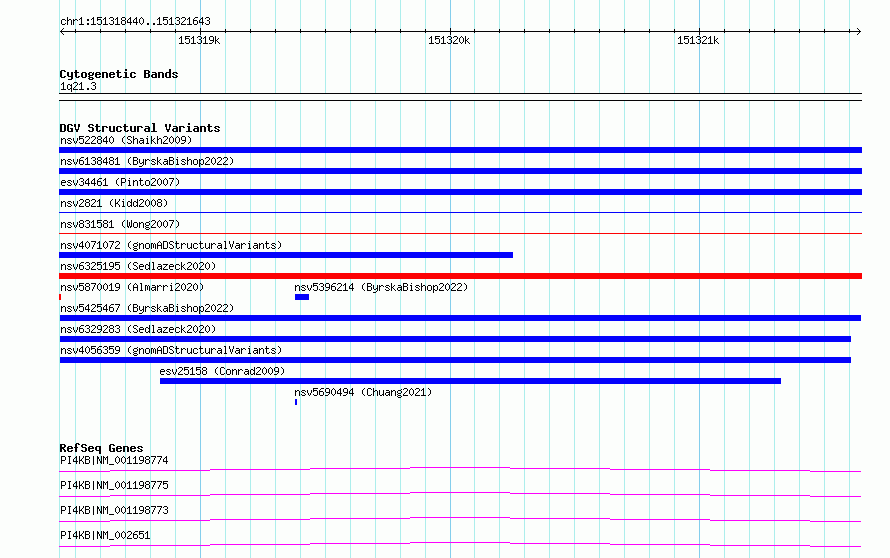The width and height of the screenshot is (890, 558).
Task: Select variant label nsv2821 (Kidd2008)
Action: pyautogui.click(x=114, y=203)
